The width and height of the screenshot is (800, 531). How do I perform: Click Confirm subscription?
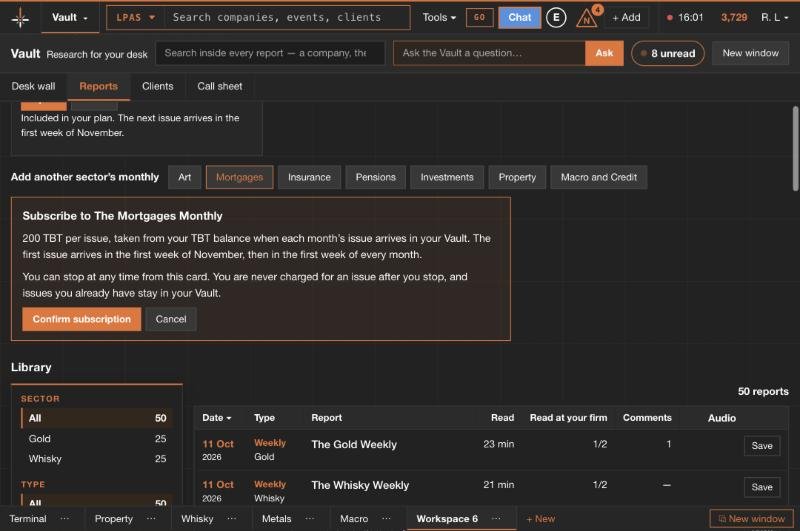coord(82,319)
